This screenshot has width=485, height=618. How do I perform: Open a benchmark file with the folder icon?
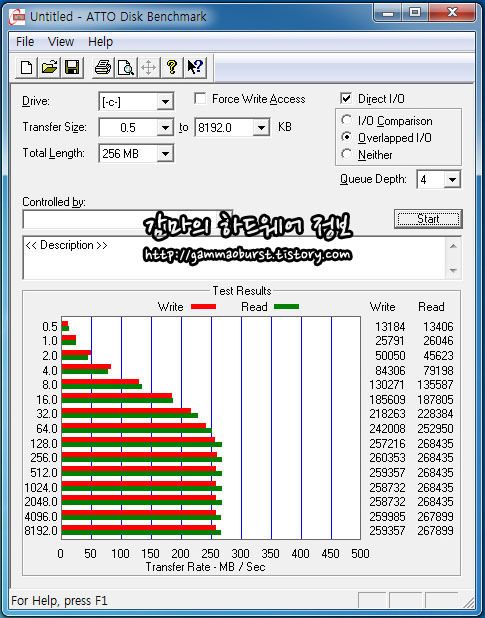(49, 67)
